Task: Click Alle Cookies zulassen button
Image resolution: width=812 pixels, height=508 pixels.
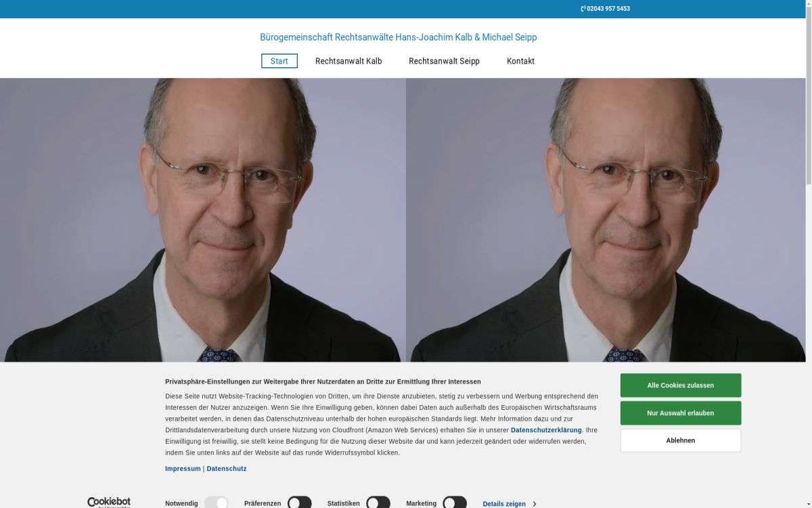Action: pyautogui.click(x=681, y=385)
